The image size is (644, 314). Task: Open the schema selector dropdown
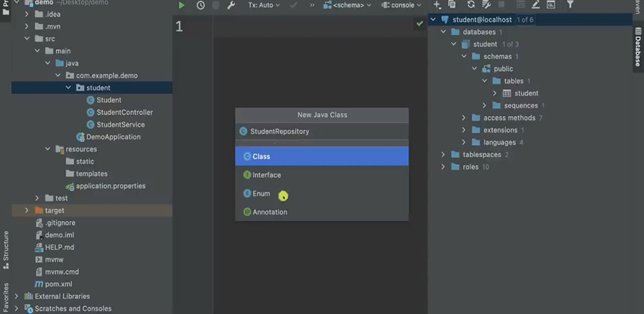click(x=347, y=5)
